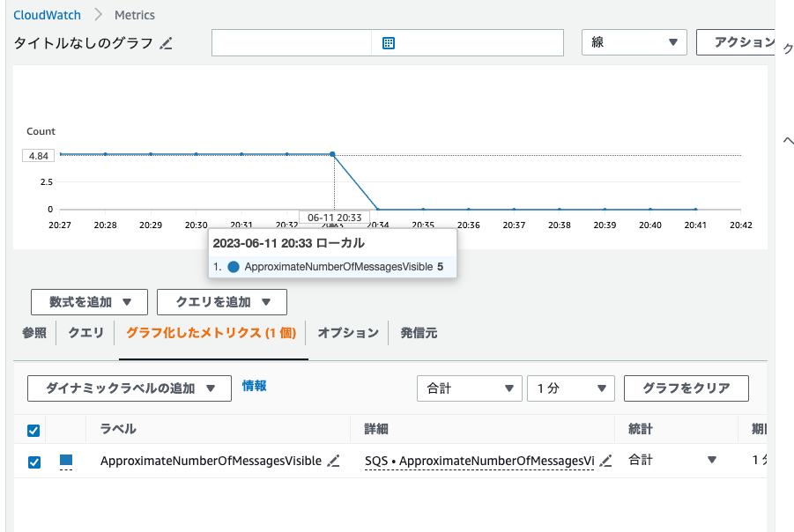Click the pencil icon in the 詳細 column

pos(606,461)
